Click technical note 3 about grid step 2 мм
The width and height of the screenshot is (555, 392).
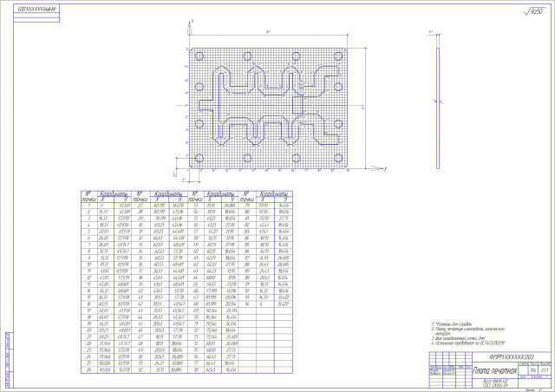coord(458,338)
